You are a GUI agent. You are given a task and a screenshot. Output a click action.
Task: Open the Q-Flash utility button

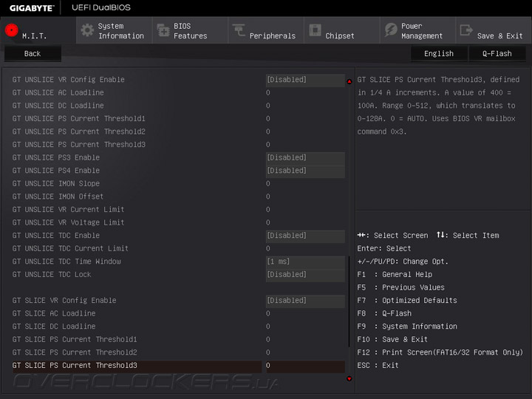[497, 53]
